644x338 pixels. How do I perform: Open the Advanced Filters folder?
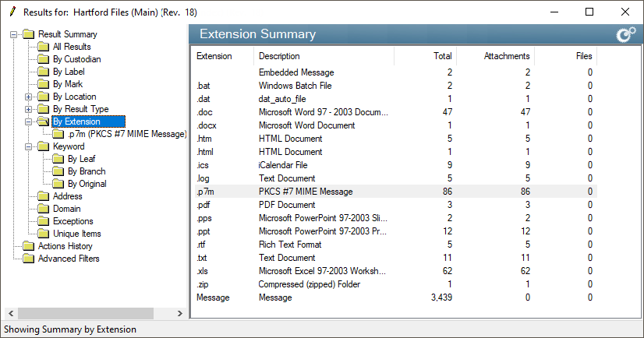click(68, 259)
